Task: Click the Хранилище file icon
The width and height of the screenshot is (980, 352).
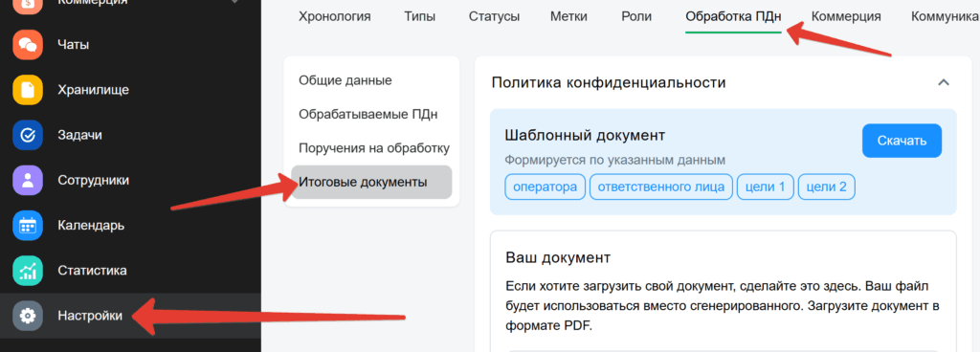Action: [28, 90]
